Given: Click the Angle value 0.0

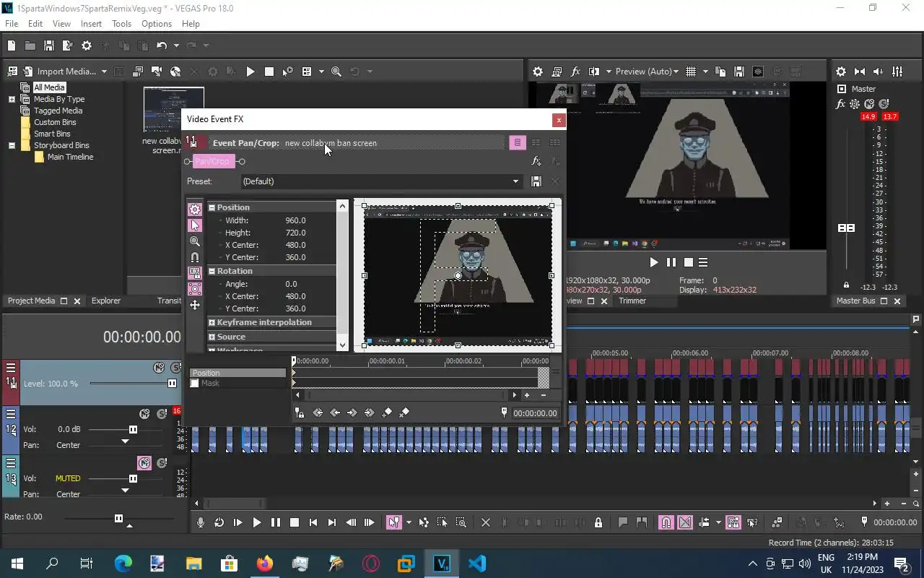Looking at the screenshot, I should (x=291, y=284).
